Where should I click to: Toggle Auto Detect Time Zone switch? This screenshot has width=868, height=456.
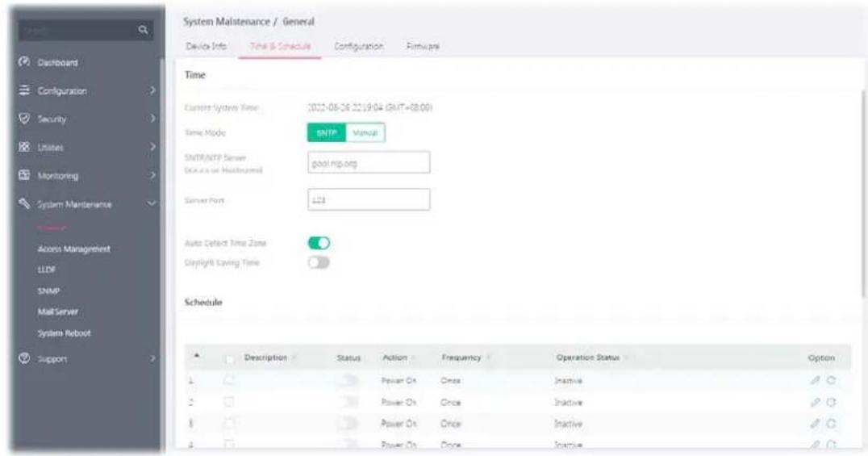(x=319, y=243)
